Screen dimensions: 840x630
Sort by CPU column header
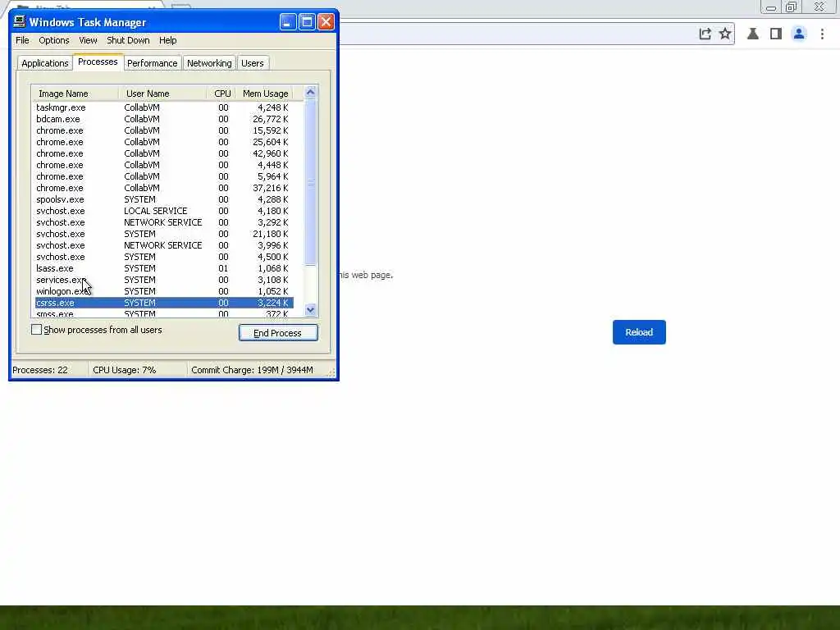click(221, 94)
